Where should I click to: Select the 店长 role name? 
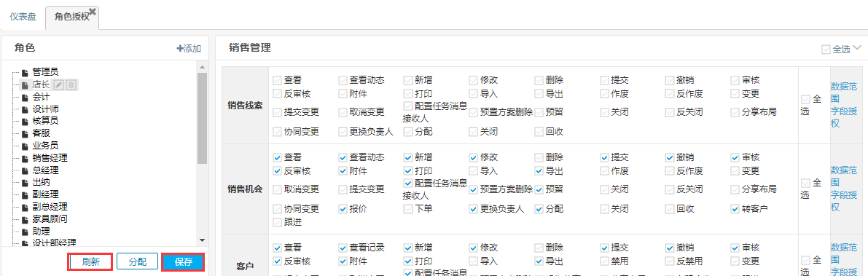point(41,84)
